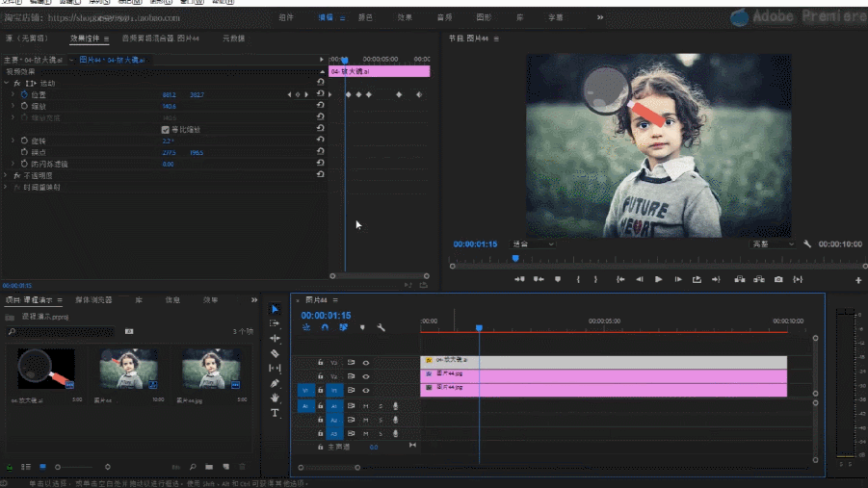Add marker in timeline panel
Image resolution: width=868 pixels, height=488 pixels.
pyautogui.click(x=362, y=327)
